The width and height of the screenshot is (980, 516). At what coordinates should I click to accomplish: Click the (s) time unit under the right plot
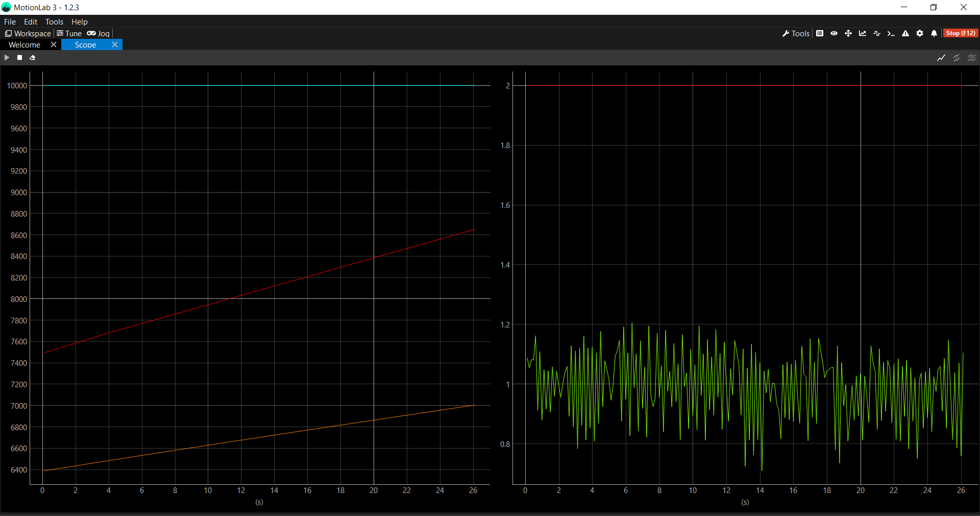[745, 502]
